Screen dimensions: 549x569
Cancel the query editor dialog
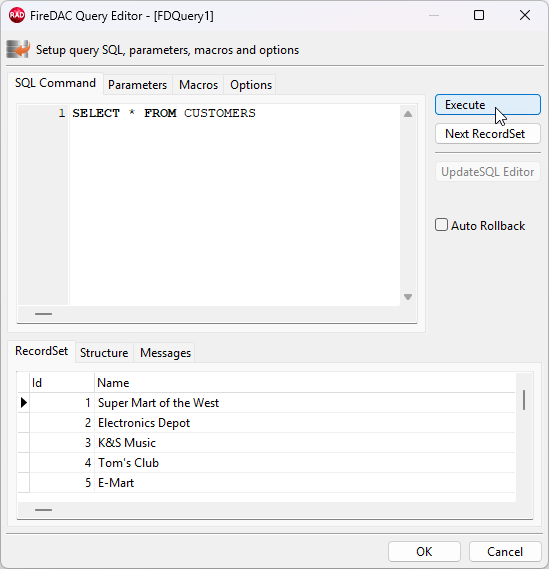(505, 552)
